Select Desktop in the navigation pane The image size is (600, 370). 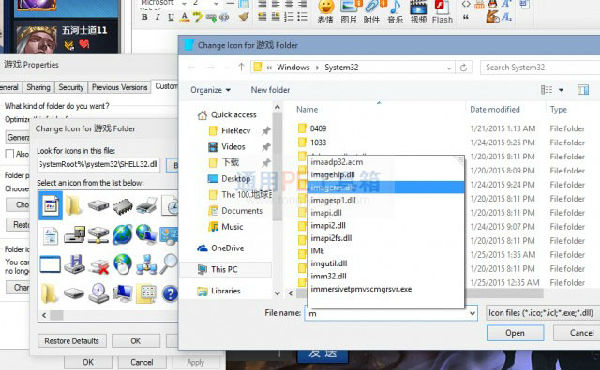(x=235, y=179)
